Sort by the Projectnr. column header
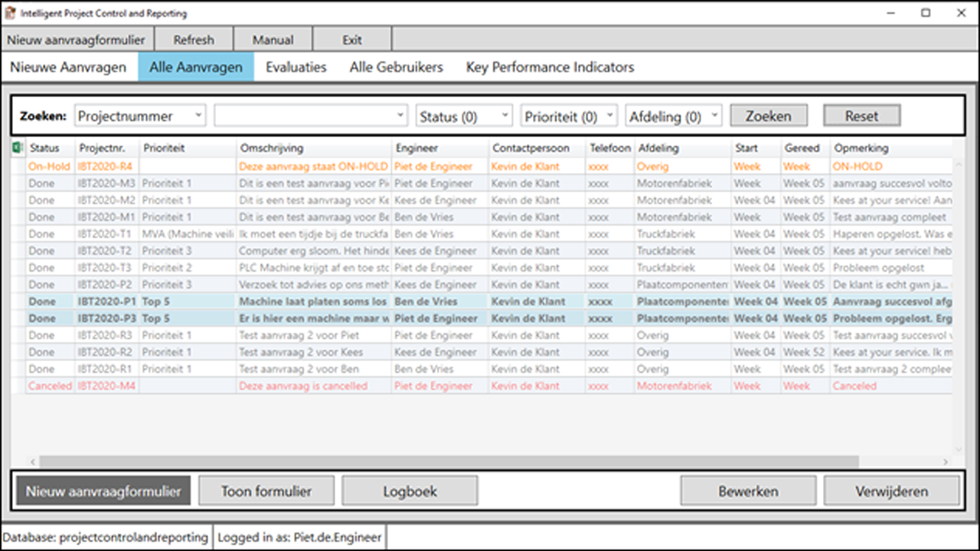Viewport: 980px width, 551px height. tap(106, 148)
